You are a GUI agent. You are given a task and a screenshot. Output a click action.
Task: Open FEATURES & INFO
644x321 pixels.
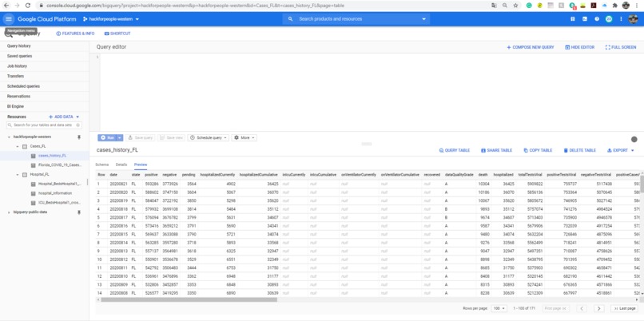pyautogui.click(x=75, y=34)
